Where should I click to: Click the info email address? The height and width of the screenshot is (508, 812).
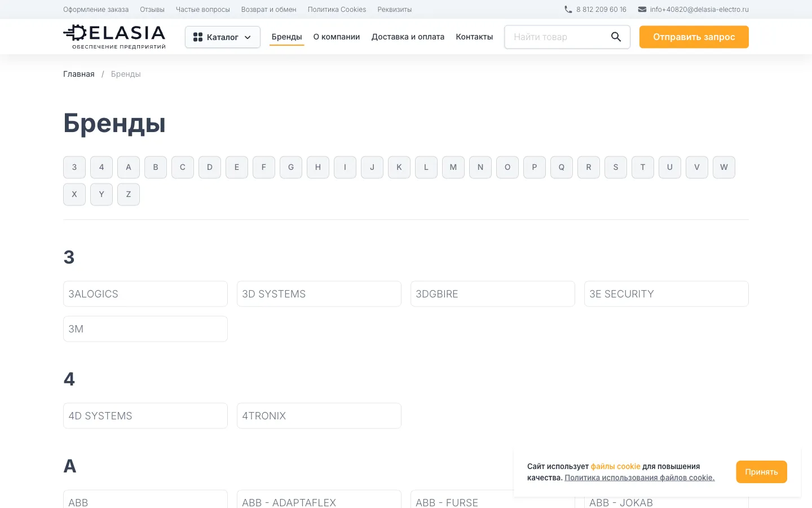(x=699, y=10)
